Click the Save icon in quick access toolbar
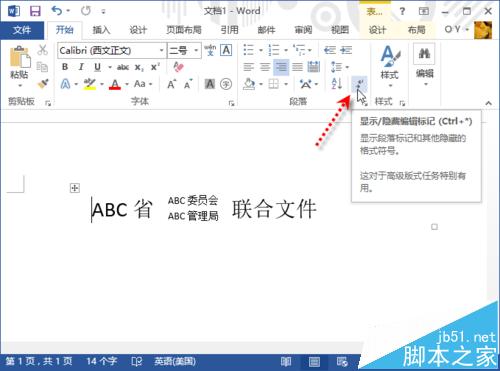This screenshot has height=371, width=500. [x=35, y=11]
